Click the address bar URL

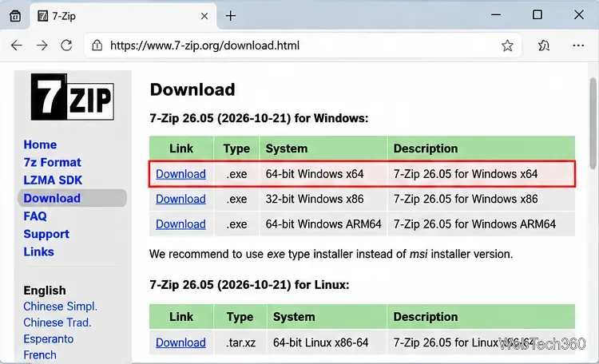tap(204, 45)
